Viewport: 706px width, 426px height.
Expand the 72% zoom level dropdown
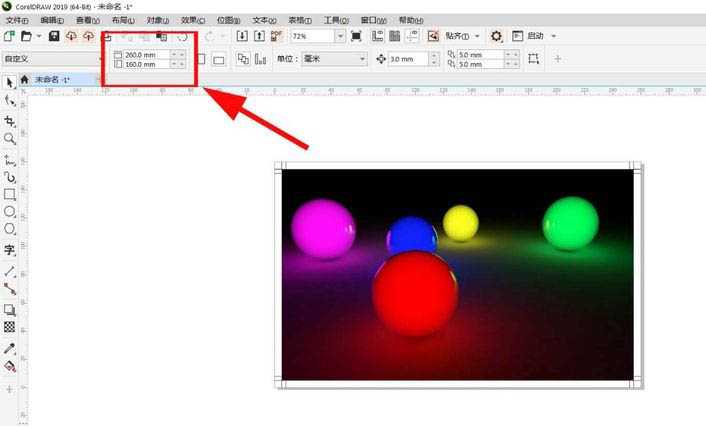340,36
